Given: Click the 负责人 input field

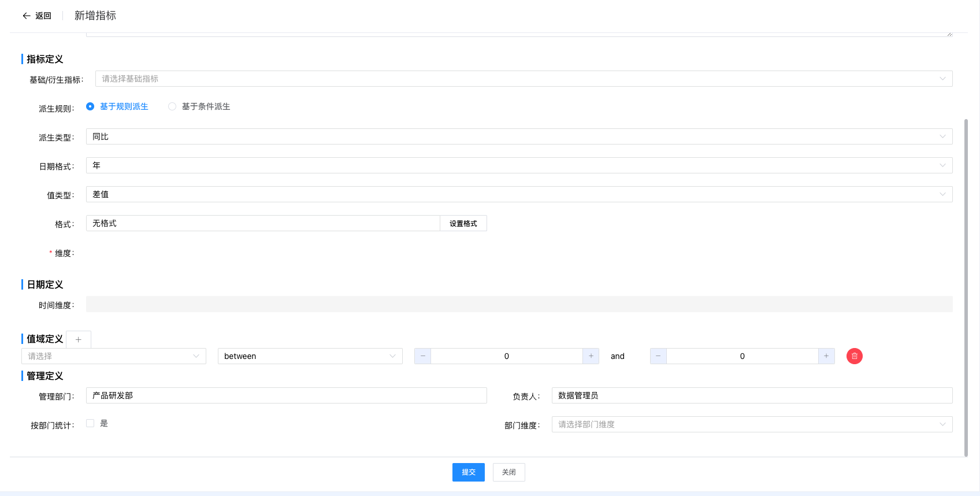Looking at the screenshot, I should [x=751, y=395].
